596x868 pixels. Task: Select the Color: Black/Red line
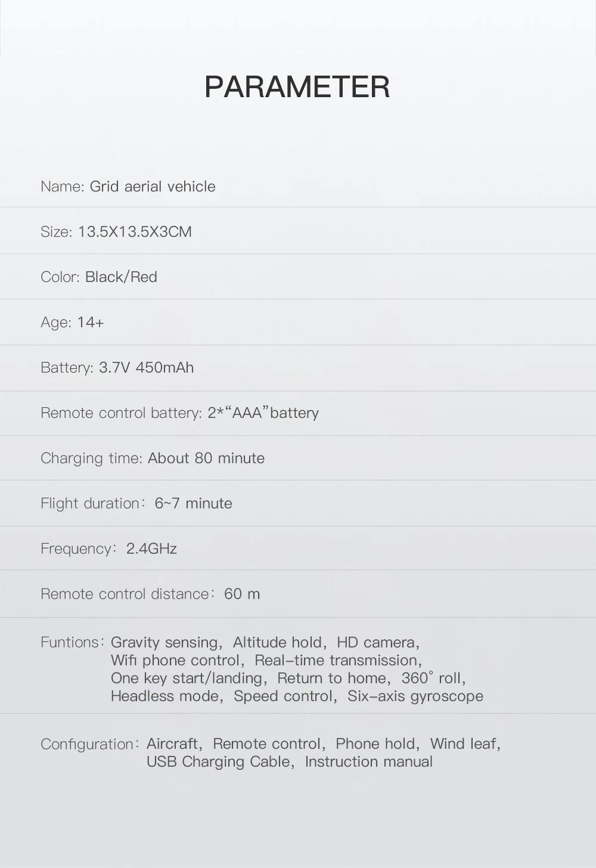coord(99,277)
